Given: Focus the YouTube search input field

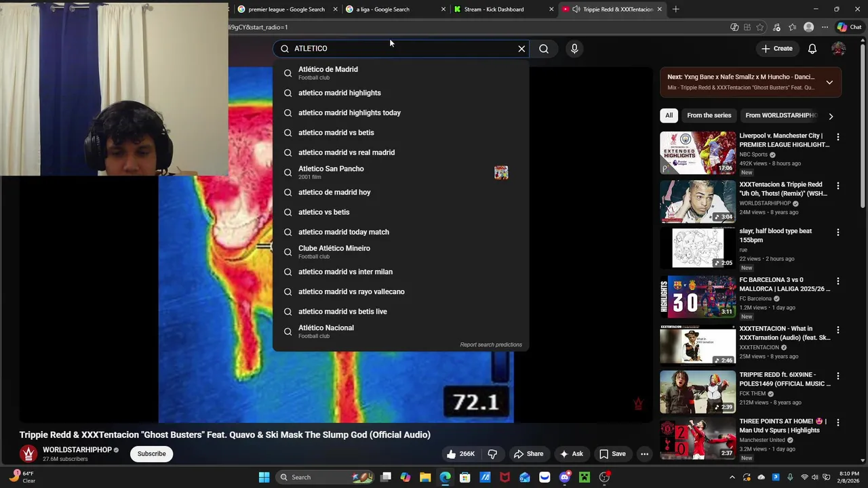Looking at the screenshot, I should 400,49.
